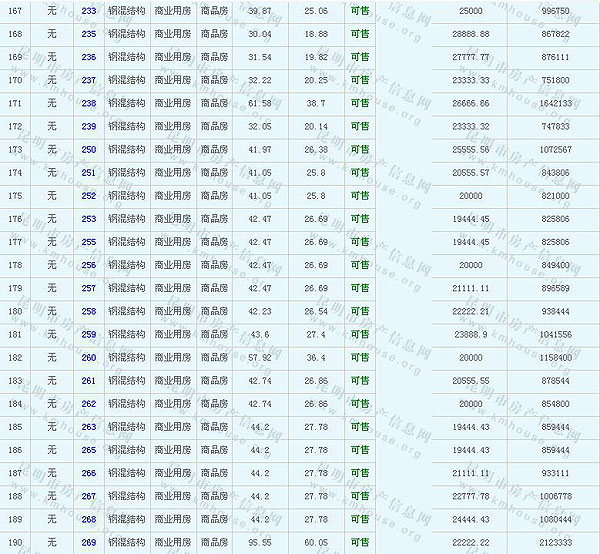Open details for room 238
Image resolution: width=600 pixels, height=554 pixels.
coord(89,103)
